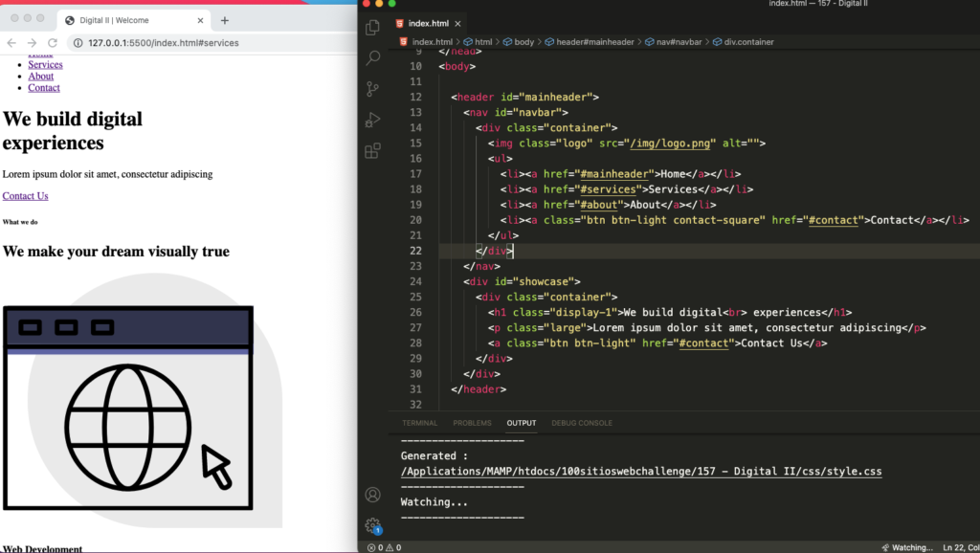Go forward in the browser

(x=32, y=42)
